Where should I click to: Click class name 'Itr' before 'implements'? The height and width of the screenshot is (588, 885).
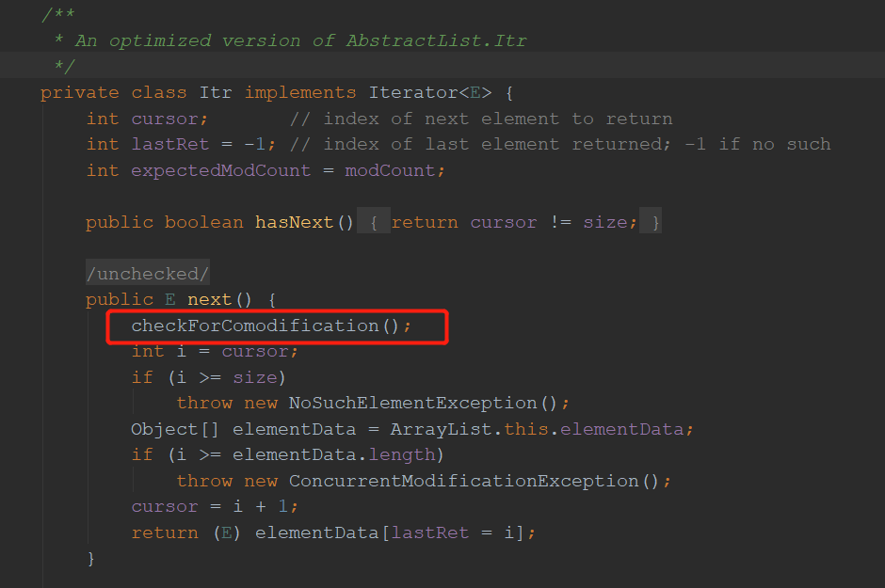point(215,92)
